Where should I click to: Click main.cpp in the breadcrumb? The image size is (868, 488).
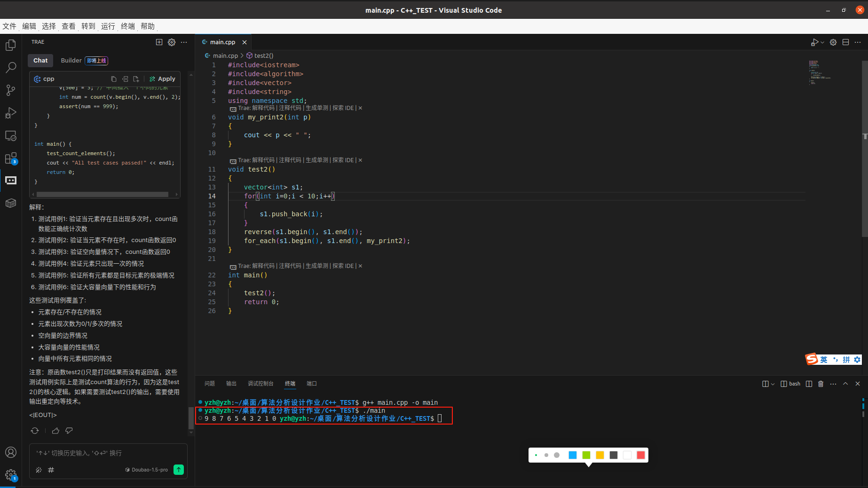(225, 55)
